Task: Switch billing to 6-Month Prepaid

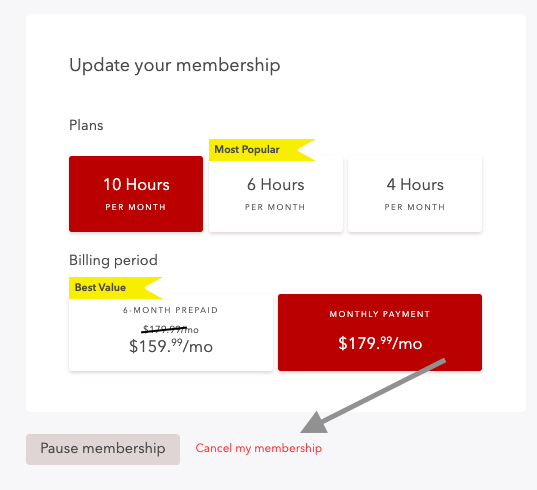Action: 171,332
